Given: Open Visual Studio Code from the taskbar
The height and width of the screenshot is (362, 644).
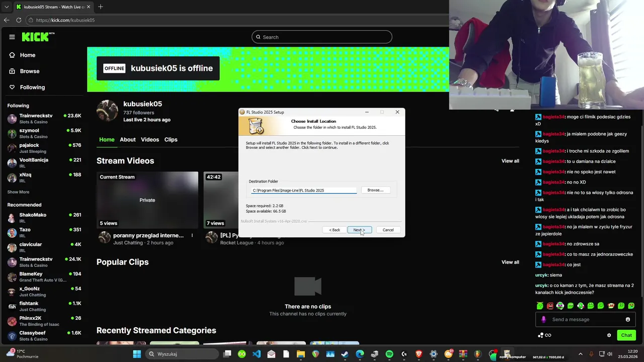Looking at the screenshot, I should coord(257,354).
